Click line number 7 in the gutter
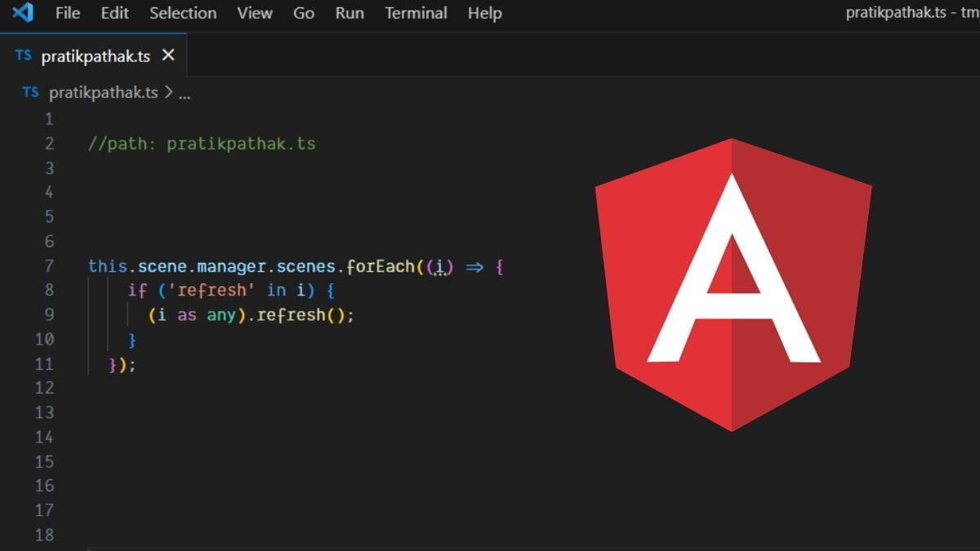980x551 pixels. pos(49,266)
